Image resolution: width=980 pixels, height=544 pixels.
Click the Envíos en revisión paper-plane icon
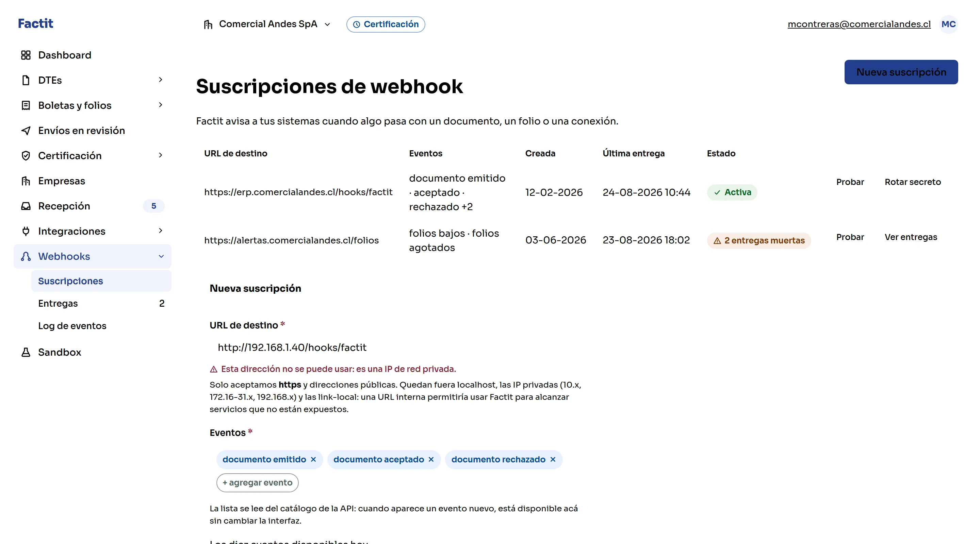point(26,131)
